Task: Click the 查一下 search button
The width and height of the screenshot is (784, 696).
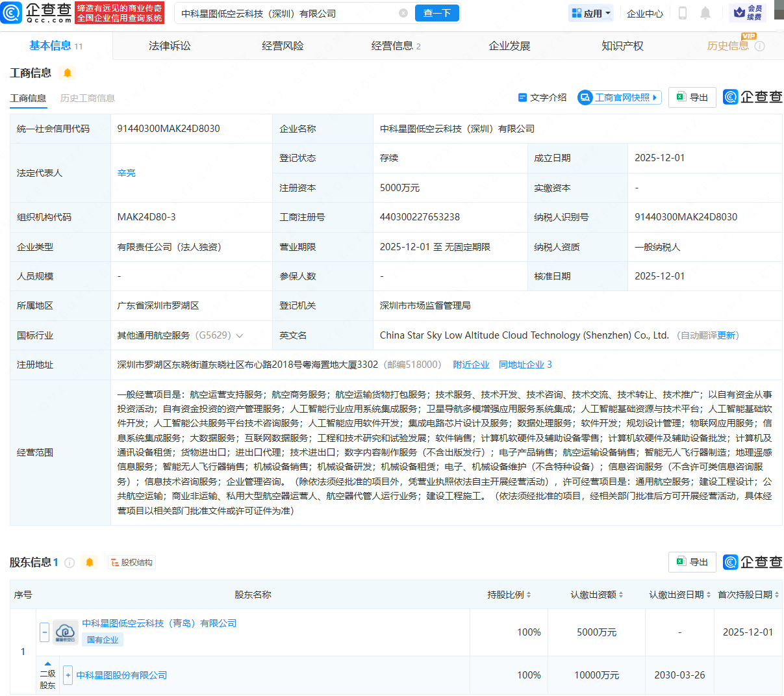Action: click(436, 13)
